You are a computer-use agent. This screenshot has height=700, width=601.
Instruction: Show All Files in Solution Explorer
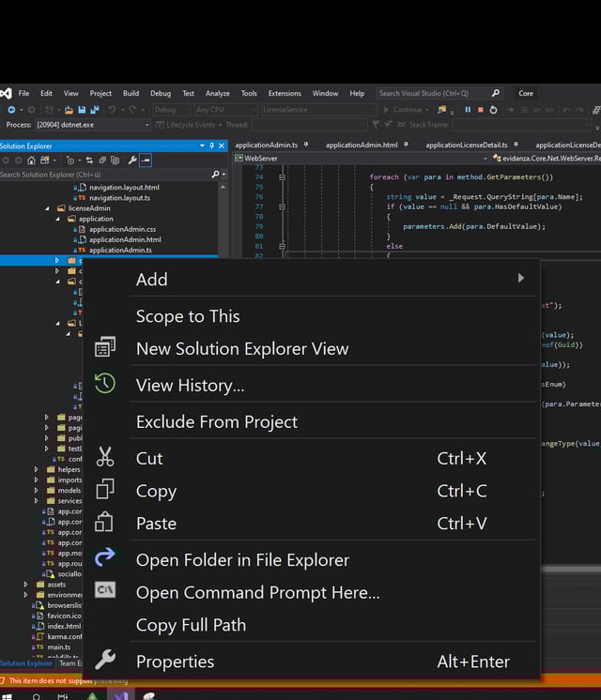[x=116, y=160]
